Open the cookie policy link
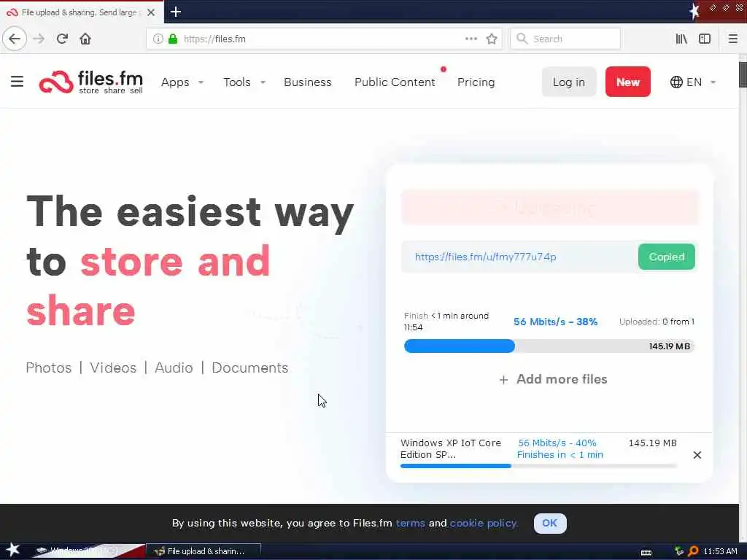The height and width of the screenshot is (560, 747). (484, 523)
